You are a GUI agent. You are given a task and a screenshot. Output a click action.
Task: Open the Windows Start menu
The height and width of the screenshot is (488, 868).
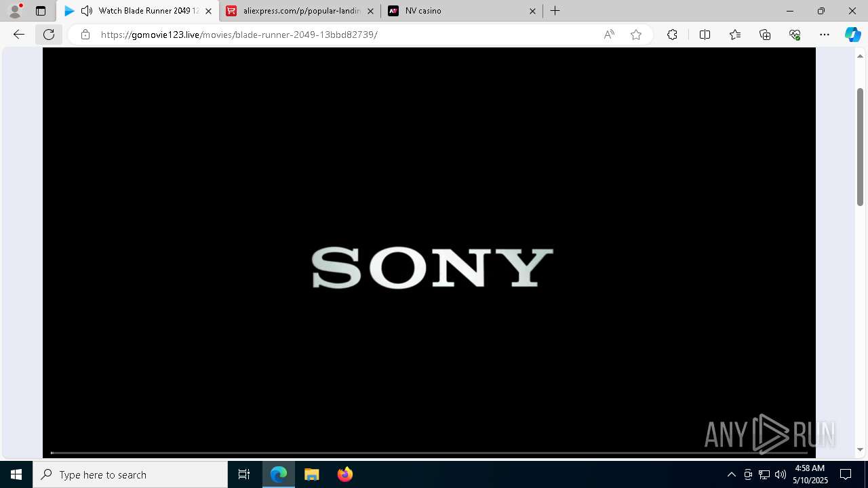click(x=16, y=474)
